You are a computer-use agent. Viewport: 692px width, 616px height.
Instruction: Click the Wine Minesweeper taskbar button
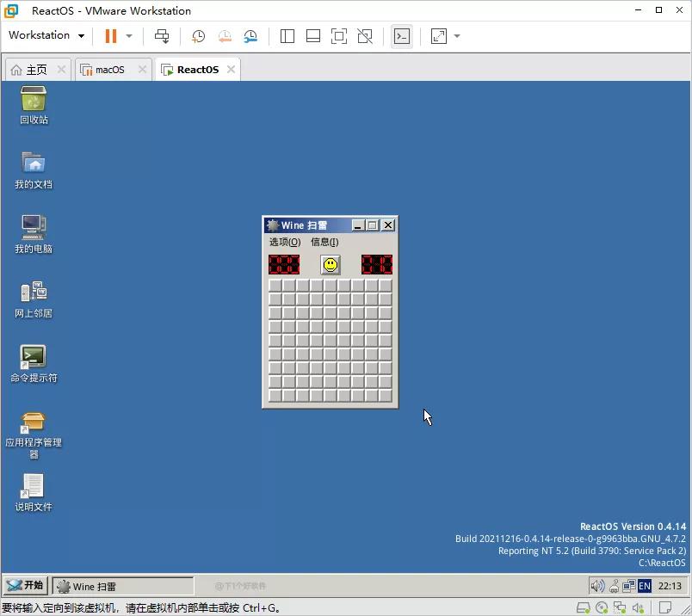point(122,586)
